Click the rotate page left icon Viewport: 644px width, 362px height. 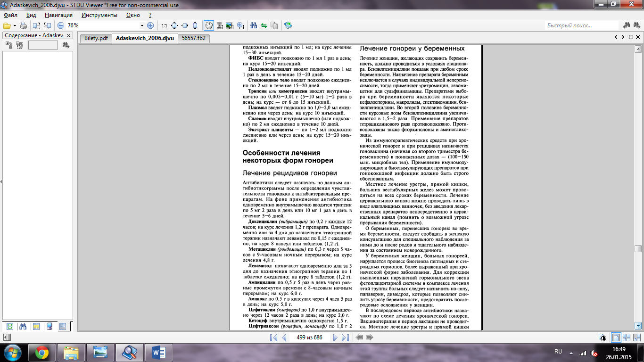pyautogui.click(x=37, y=25)
